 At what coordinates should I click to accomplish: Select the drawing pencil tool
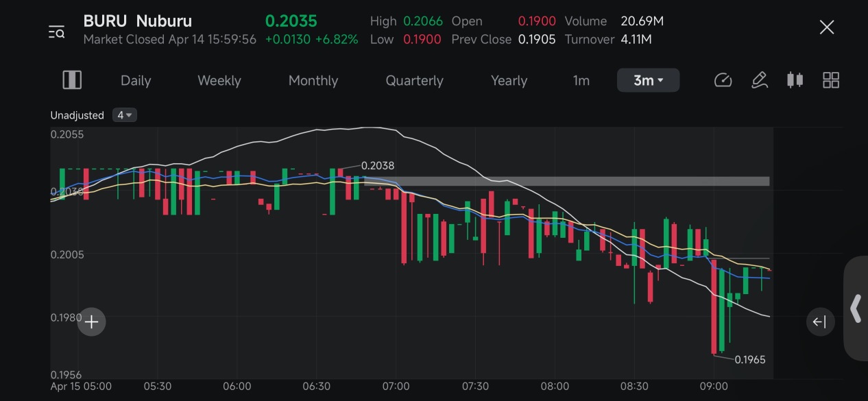pyautogui.click(x=759, y=80)
